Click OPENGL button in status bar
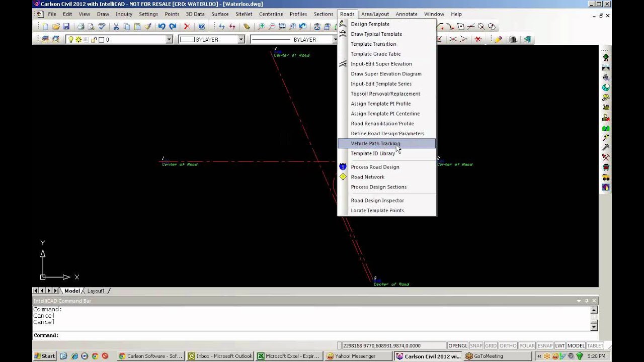The height and width of the screenshot is (362, 644). coord(458,346)
